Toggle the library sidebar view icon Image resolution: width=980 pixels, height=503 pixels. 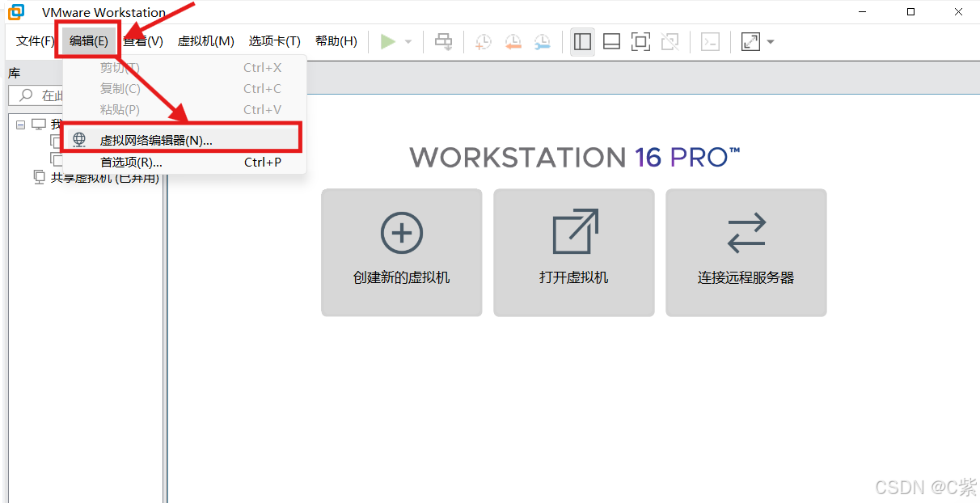581,41
